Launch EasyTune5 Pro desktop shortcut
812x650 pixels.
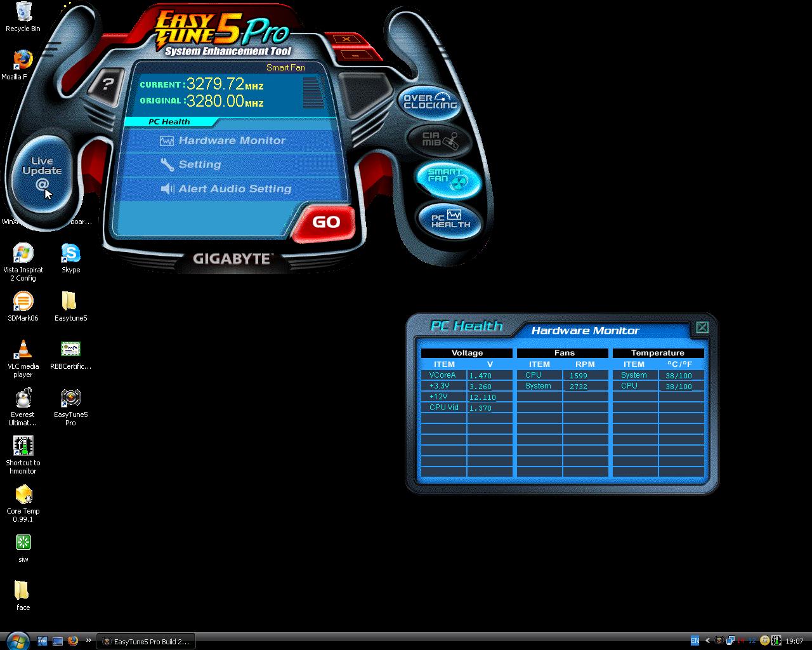pyautogui.click(x=70, y=408)
